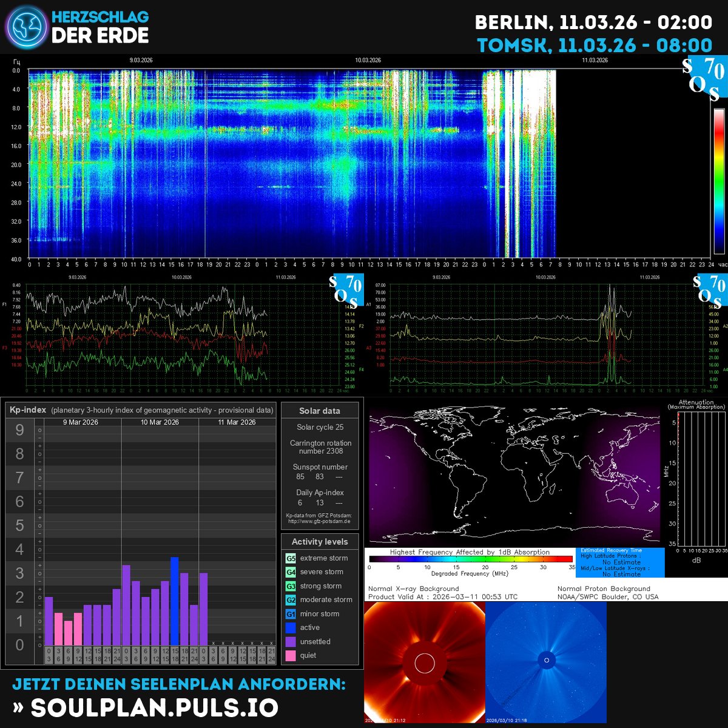728x728 pixels.
Task: Click the G2 moderate storm badge
Action: pyautogui.click(x=291, y=600)
